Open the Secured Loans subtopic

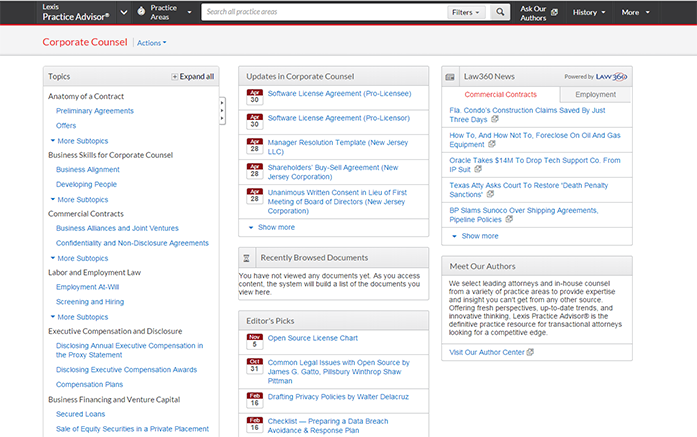[80, 414]
